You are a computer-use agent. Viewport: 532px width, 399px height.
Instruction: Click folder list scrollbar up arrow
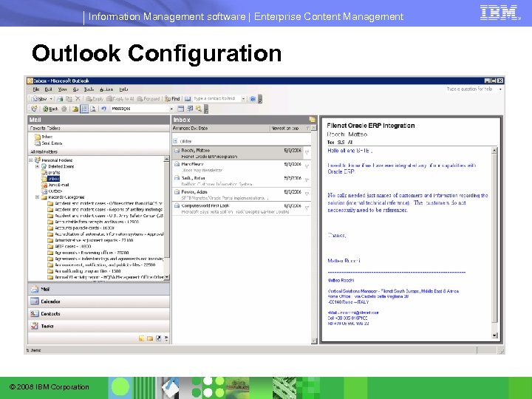(166, 159)
